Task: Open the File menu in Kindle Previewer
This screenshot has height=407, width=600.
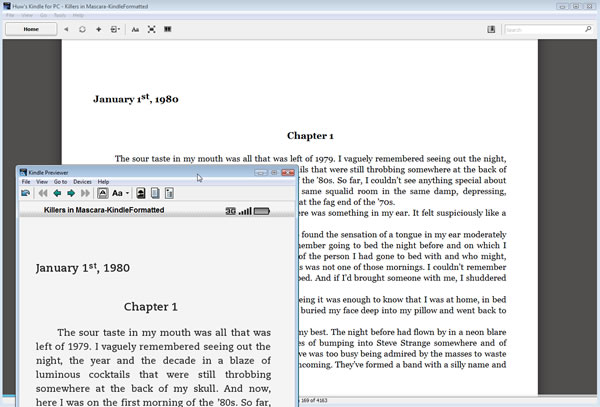Action: point(26,182)
